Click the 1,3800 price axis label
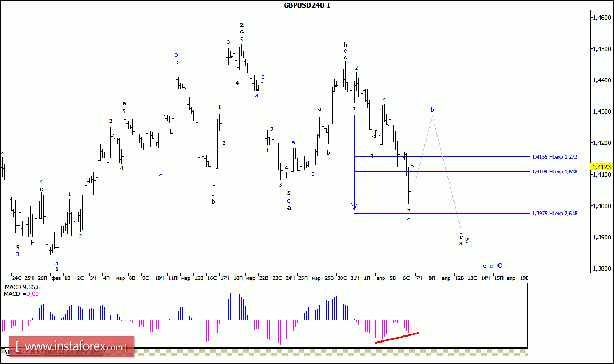 601,268
